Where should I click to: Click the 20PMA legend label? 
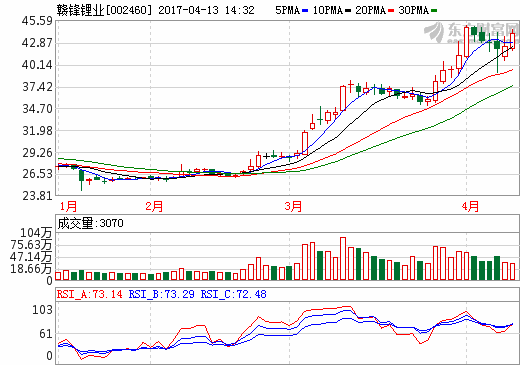pos(370,10)
